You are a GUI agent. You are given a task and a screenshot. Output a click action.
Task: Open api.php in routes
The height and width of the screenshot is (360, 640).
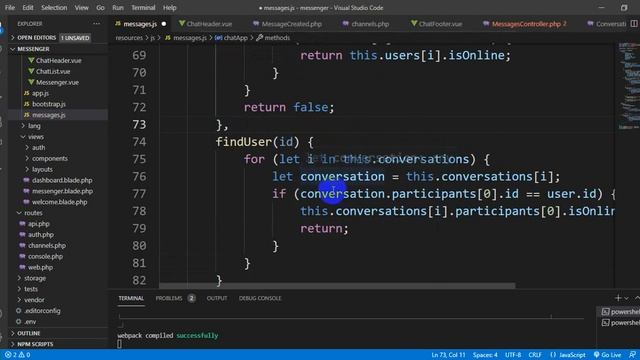point(39,224)
